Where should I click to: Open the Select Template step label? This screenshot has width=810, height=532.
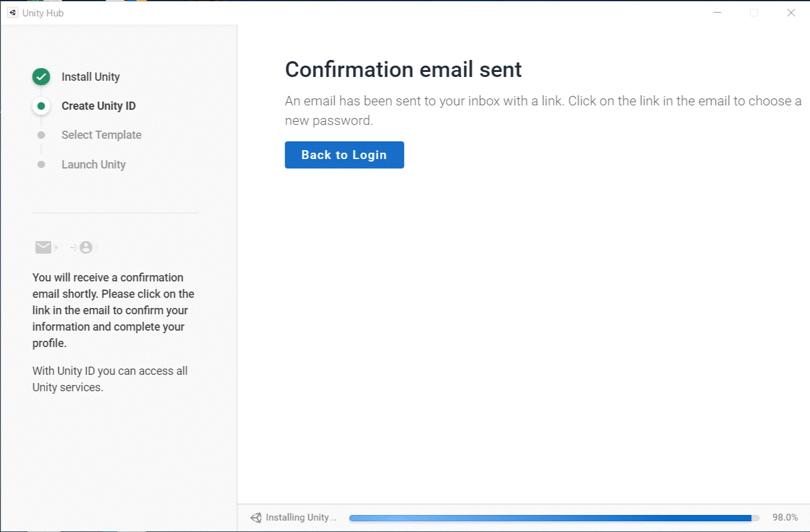101,135
